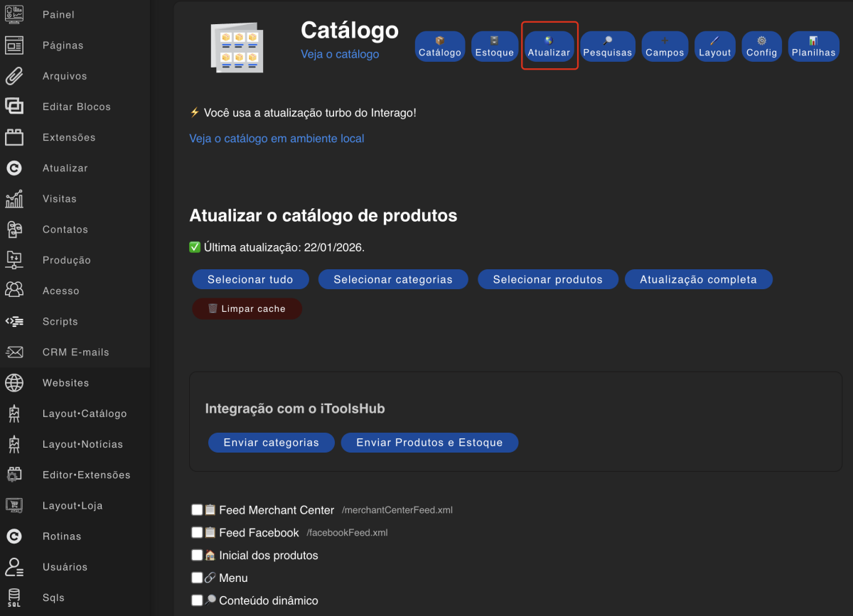Click the CRM E-mails envelope icon
853x616 pixels.
14,352
